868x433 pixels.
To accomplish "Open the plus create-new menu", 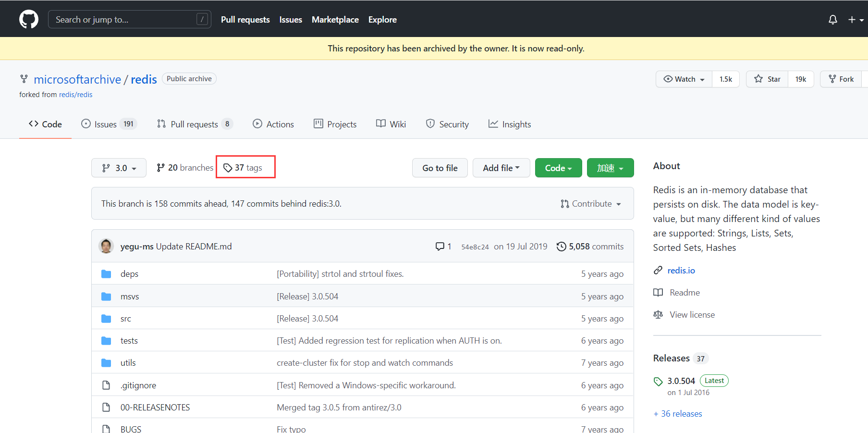I will pyautogui.click(x=856, y=20).
